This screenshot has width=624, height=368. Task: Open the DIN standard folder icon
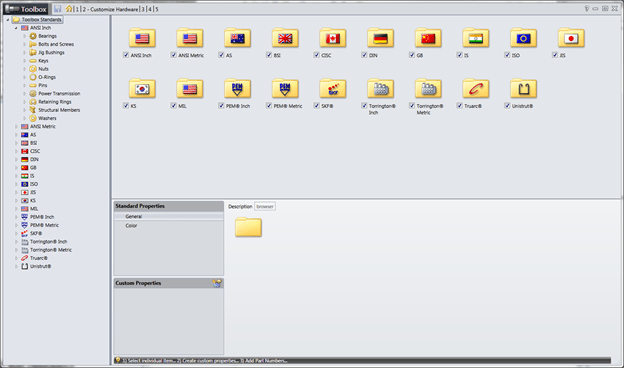click(380, 38)
